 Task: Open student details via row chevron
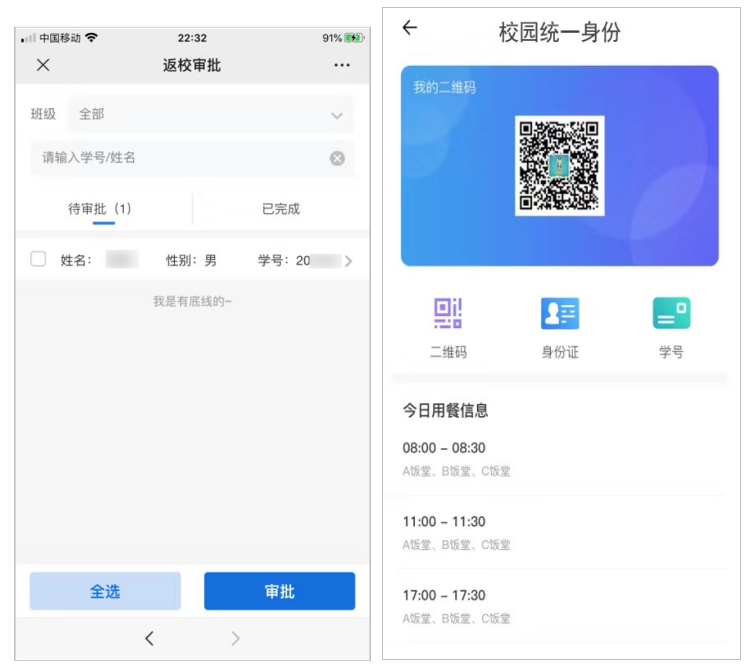point(348,261)
